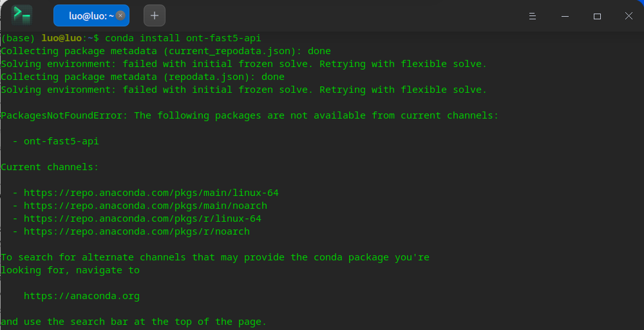Click the listed missing package - ont-fast5-api
644x330 pixels.
click(x=56, y=141)
